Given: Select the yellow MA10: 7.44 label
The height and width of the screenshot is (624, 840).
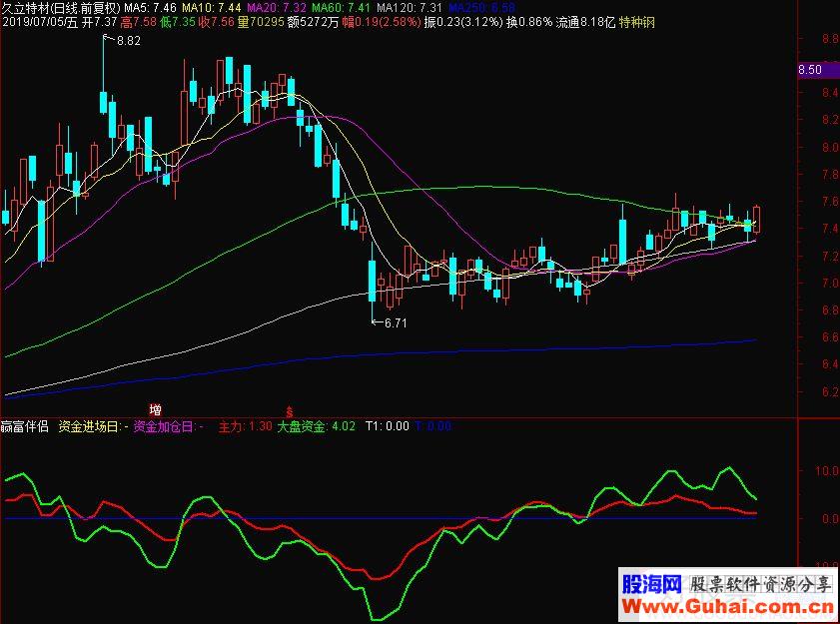Looking at the screenshot, I should pyautogui.click(x=212, y=8).
